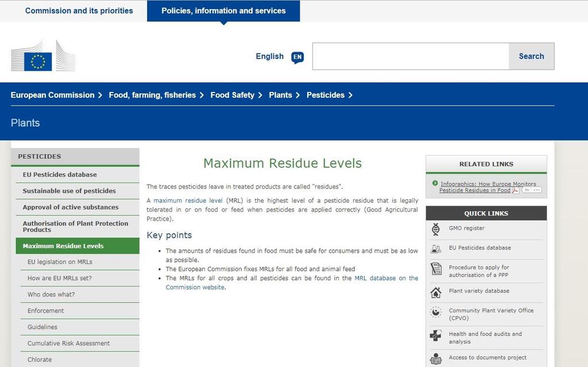
Task: Open the EN language selector icon
Action: pos(297,57)
